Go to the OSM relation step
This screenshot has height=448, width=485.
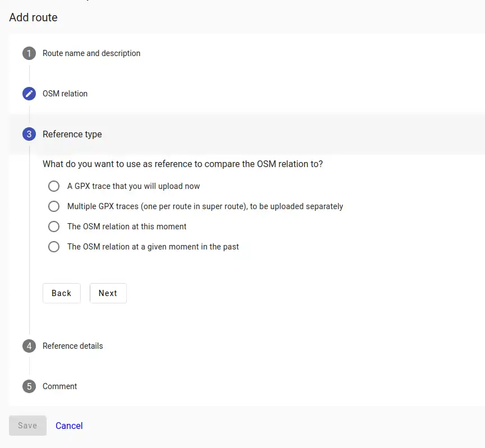point(65,94)
